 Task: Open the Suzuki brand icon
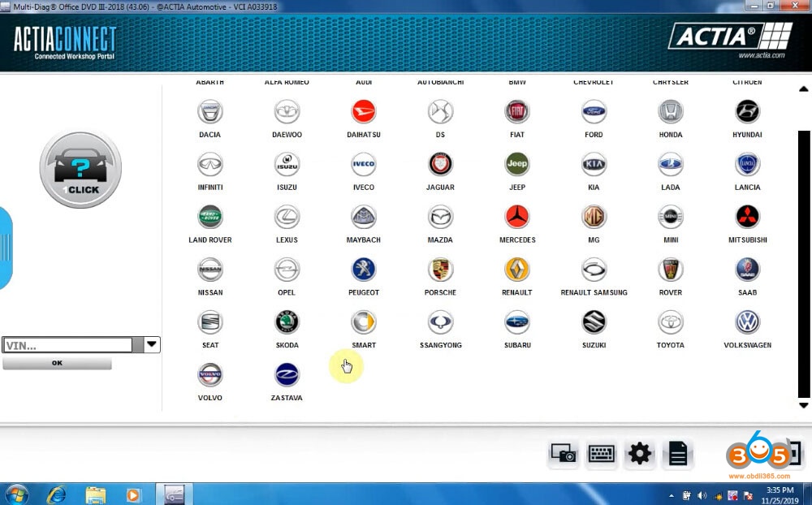[x=594, y=322]
